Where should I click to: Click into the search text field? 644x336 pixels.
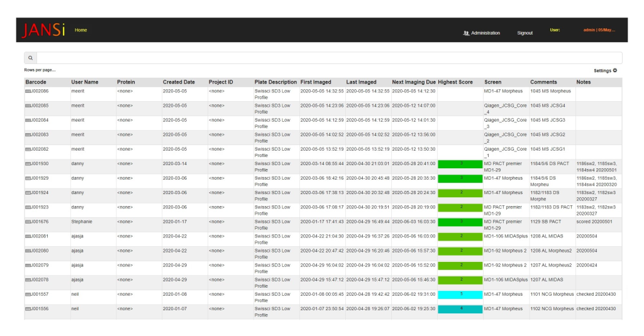pyautogui.click(x=327, y=58)
